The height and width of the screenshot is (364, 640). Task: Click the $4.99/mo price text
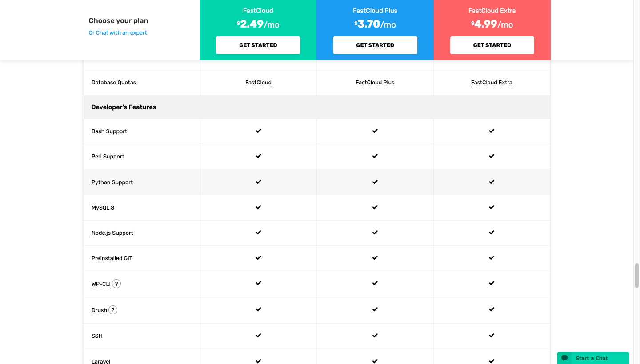pos(492,24)
